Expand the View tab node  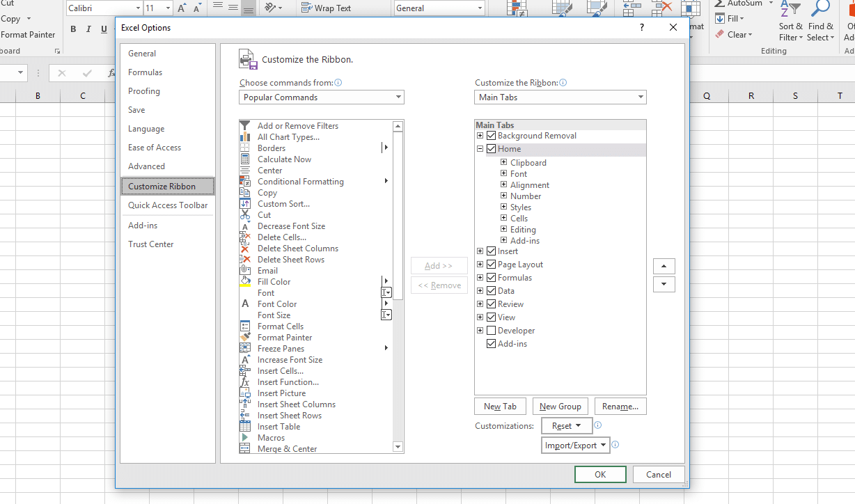tap(480, 317)
